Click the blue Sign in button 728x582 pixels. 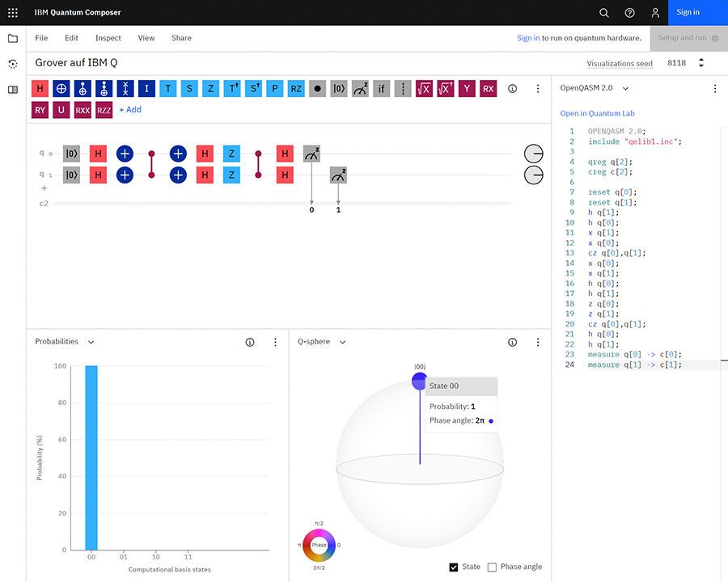[688, 13]
